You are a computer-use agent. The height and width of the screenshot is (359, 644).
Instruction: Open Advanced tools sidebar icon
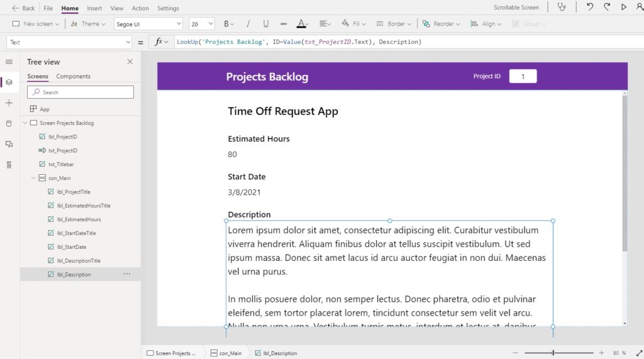(x=9, y=165)
